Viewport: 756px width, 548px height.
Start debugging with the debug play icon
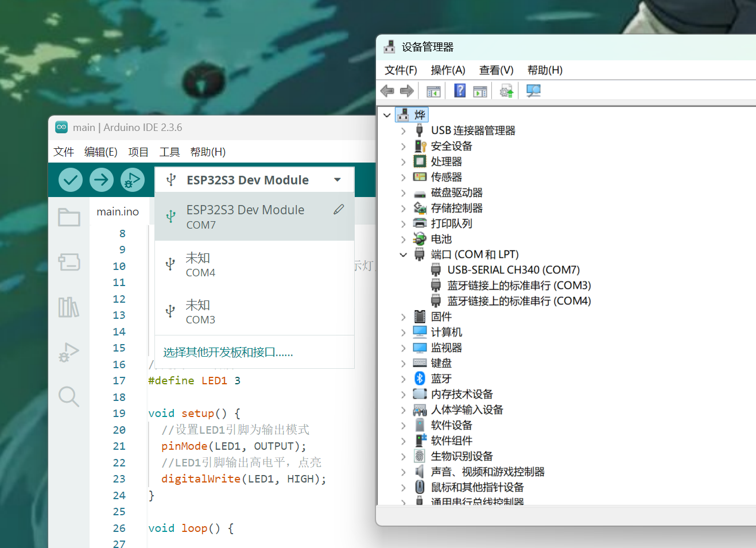point(133,180)
